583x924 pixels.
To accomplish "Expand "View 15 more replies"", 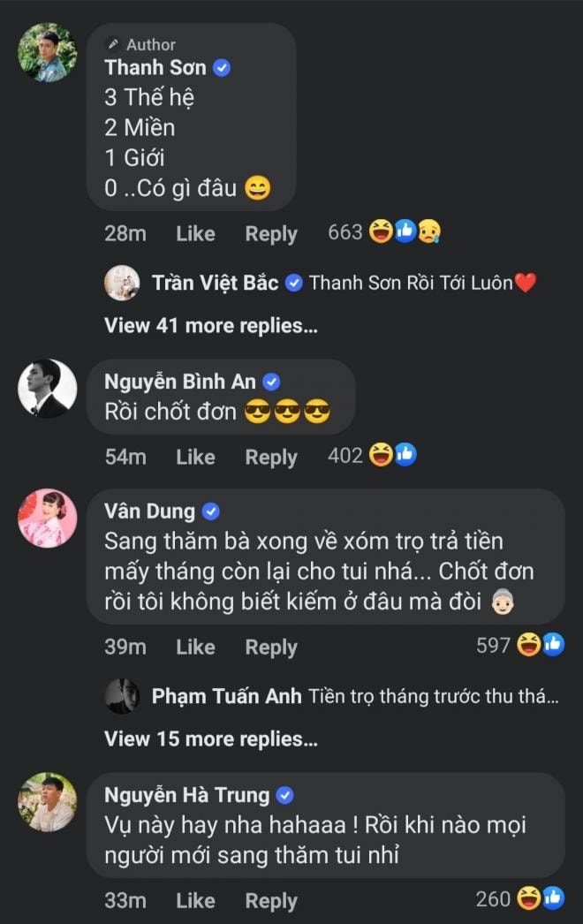I will (x=210, y=738).
